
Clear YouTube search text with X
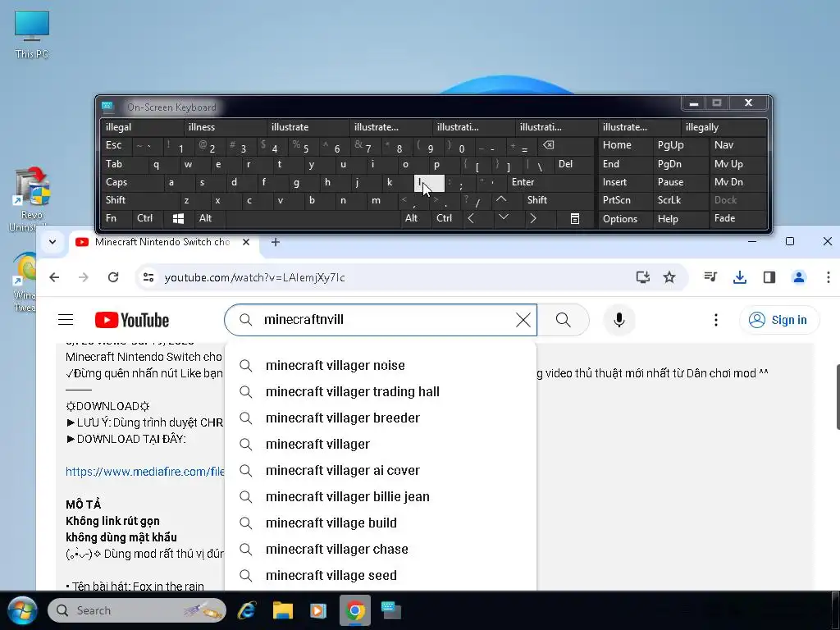(523, 320)
